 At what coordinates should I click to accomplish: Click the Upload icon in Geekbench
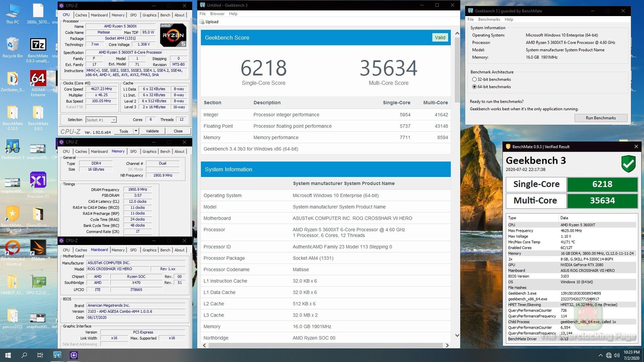[x=202, y=22]
